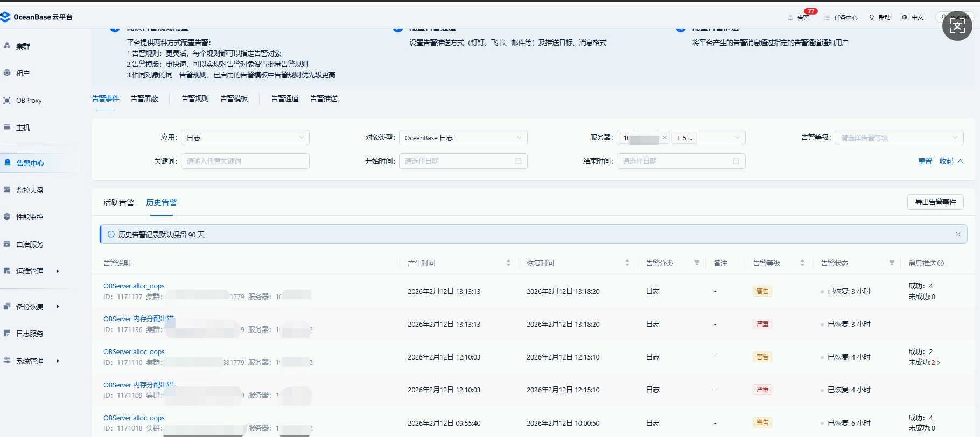The height and width of the screenshot is (437, 980).
Task: Open the 告警 bell notification icon
Action: coord(790,18)
